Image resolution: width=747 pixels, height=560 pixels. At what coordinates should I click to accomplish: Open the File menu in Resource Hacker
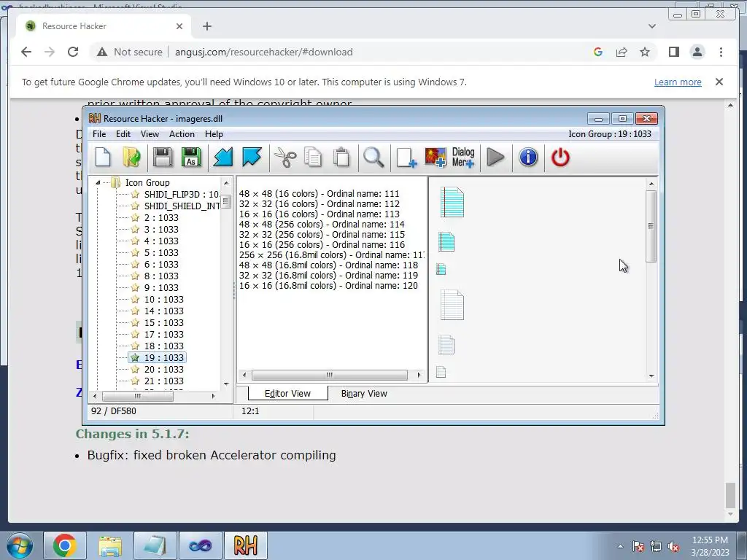coord(99,134)
